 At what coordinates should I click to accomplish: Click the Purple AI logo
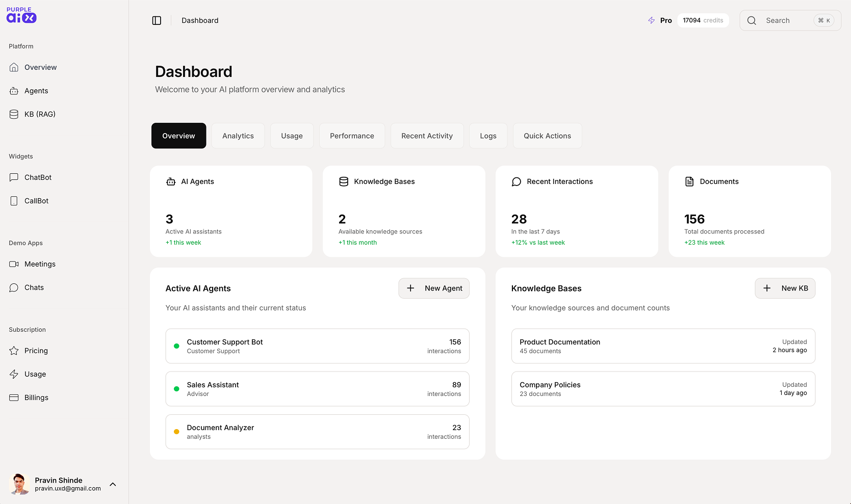pos(21,15)
